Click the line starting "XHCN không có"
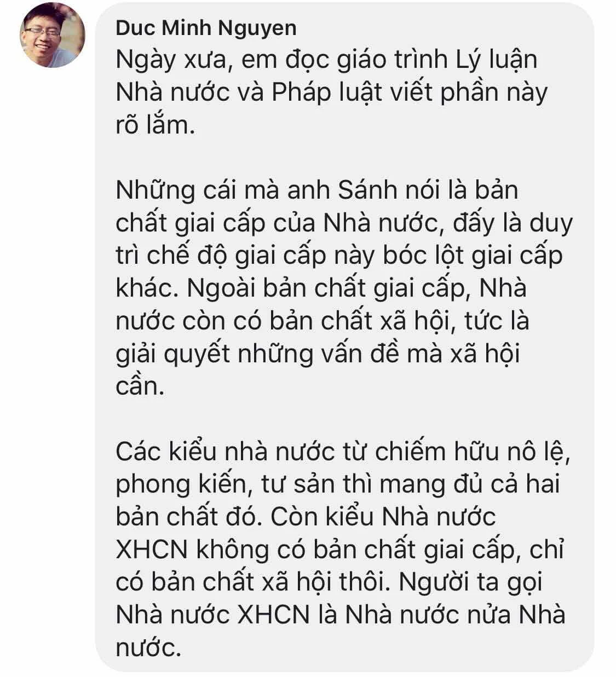This screenshot has height=677, width=616. [340, 551]
